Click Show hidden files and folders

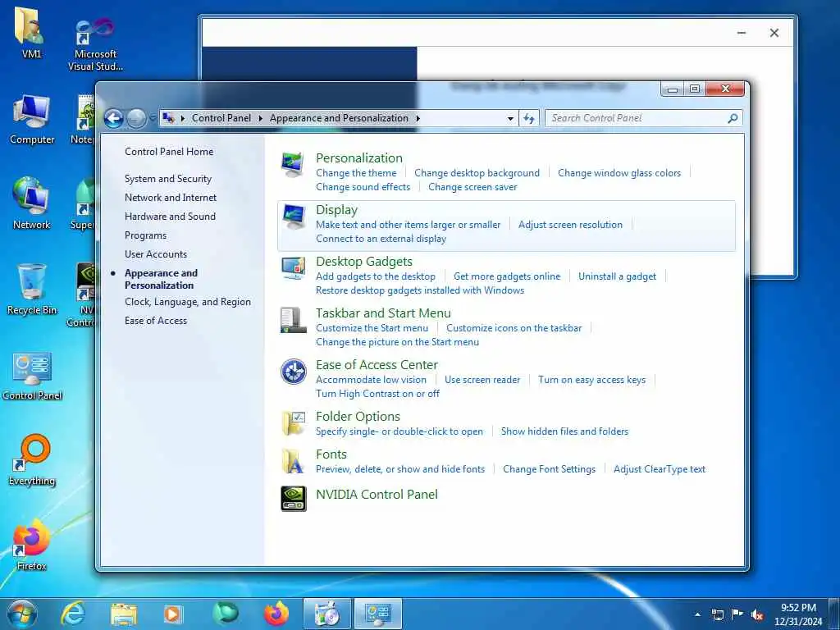[564, 431]
